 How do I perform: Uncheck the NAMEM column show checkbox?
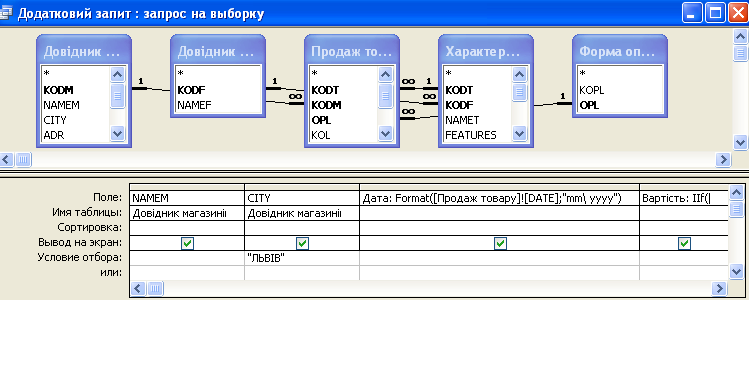click(x=187, y=244)
